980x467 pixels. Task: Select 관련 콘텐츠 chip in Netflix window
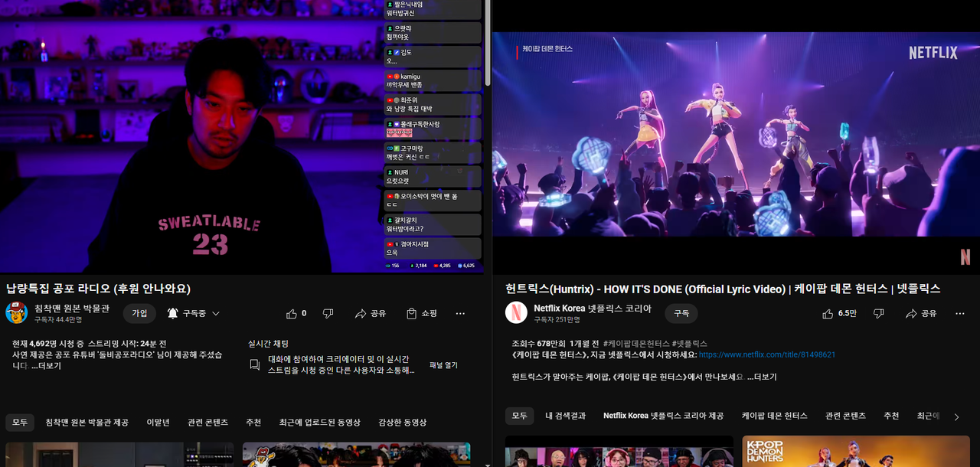click(x=845, y=416)
